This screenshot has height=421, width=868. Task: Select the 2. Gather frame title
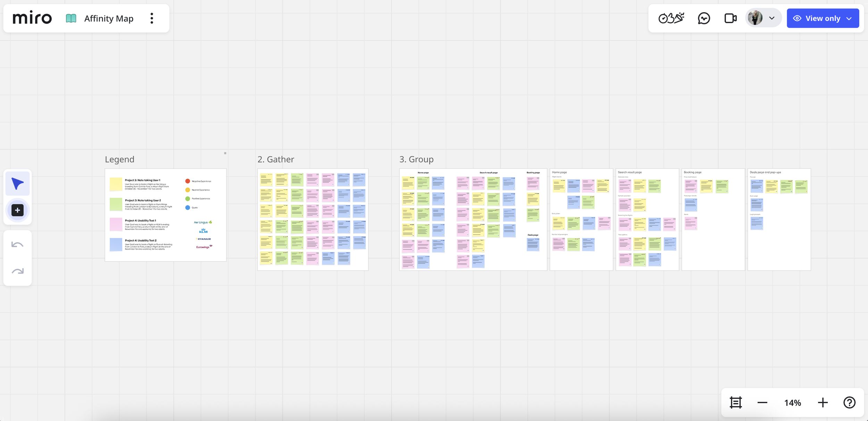click(x=276, y=159)
